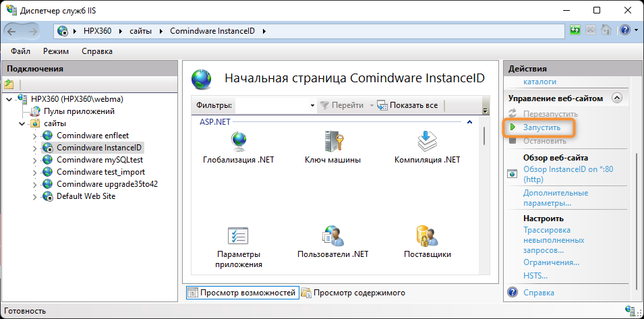Screen dimensions: 644x319
Task: Click the globe icon of Comindware mySQLtest
Action: pyautogui.click(x=48, y=160)
